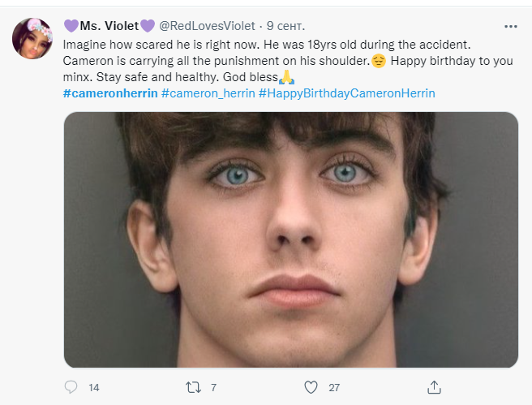Click the reply count 14
Viewport: 532px width, 405px height.
point(94,388)
